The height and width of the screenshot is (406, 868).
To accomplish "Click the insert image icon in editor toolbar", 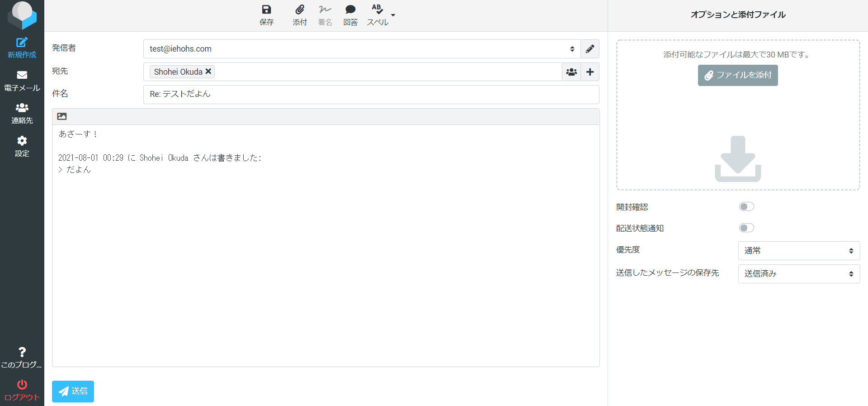I will coord(62,116).
